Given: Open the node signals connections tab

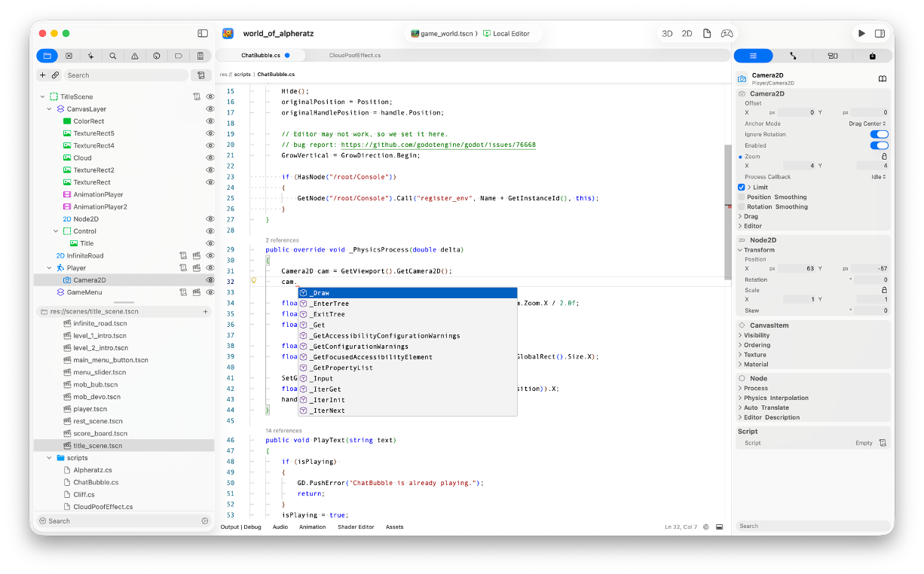Looking at the screenshot, I should 793,56.
